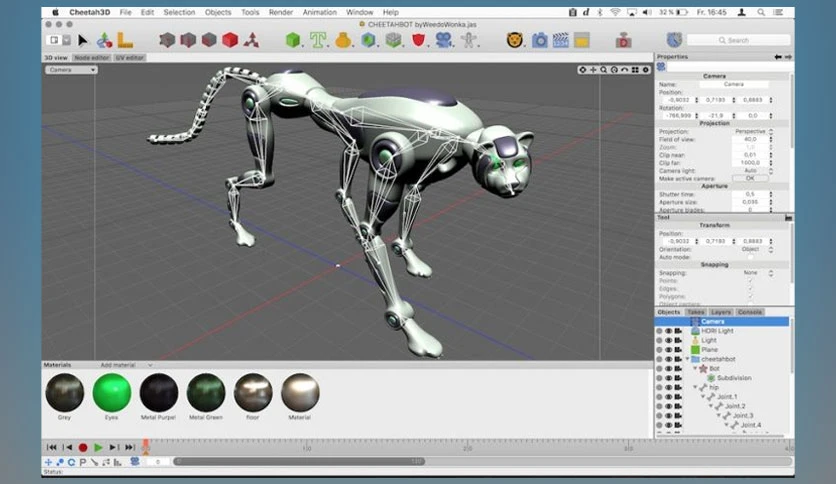Click the yellow folder icon in toolbar

[x=582, y=40]
